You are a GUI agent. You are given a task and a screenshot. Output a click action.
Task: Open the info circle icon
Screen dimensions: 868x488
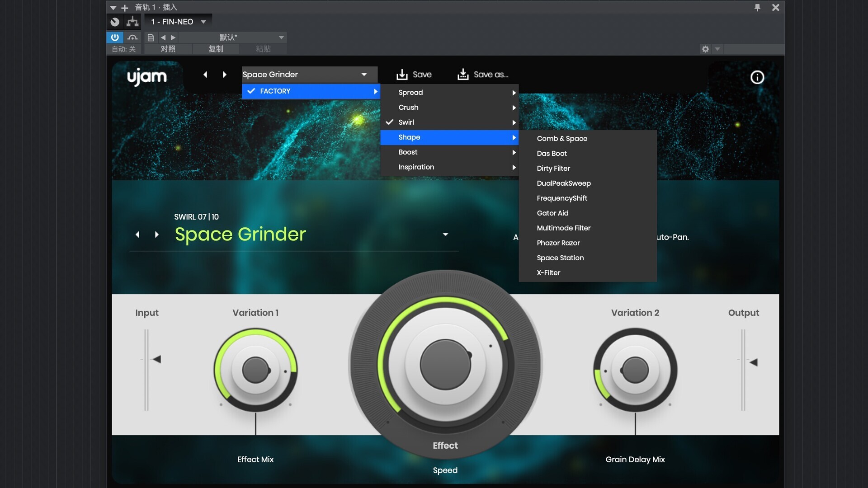[757, 77]
